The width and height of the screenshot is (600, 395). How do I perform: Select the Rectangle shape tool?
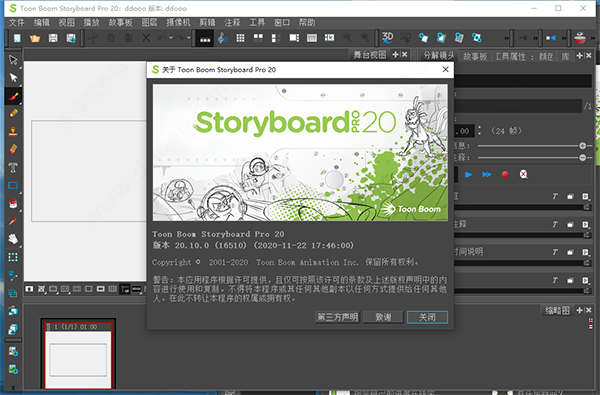click(13, 185)
